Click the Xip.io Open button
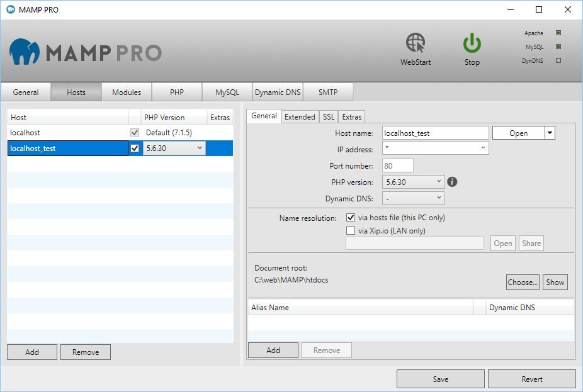 tap(502, 244)
